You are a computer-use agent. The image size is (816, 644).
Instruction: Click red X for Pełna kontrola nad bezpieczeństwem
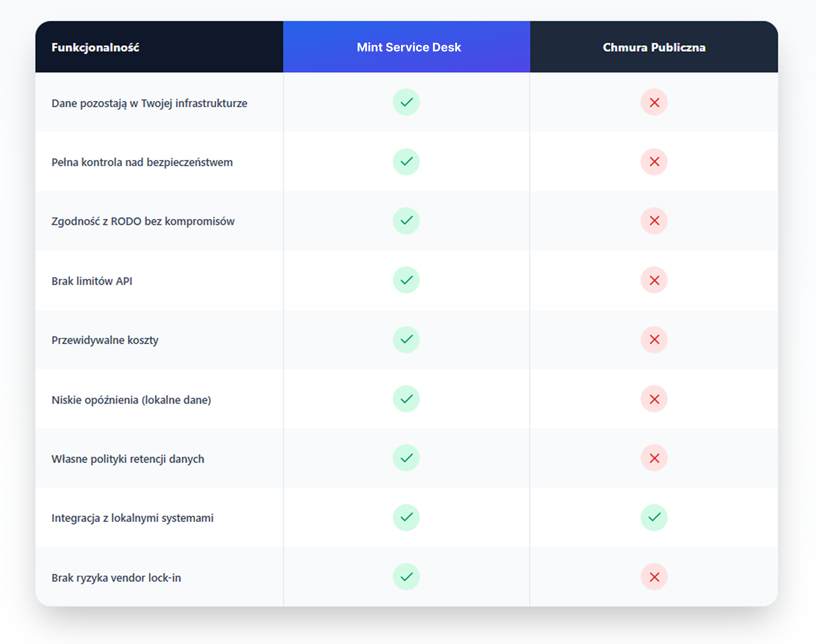point(654,162)
